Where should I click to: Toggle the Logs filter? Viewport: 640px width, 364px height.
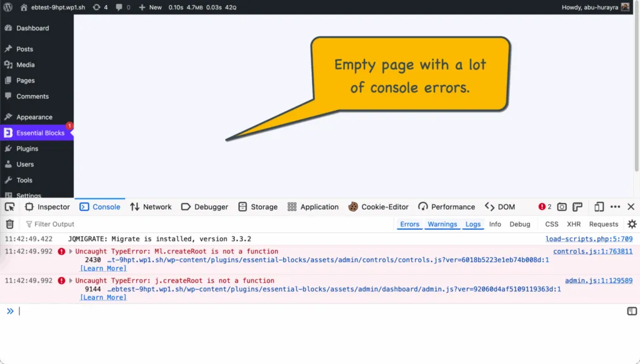coord(473,224)
